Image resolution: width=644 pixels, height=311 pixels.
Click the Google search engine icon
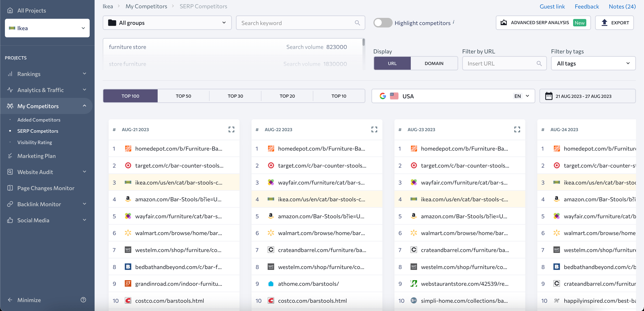383,96
